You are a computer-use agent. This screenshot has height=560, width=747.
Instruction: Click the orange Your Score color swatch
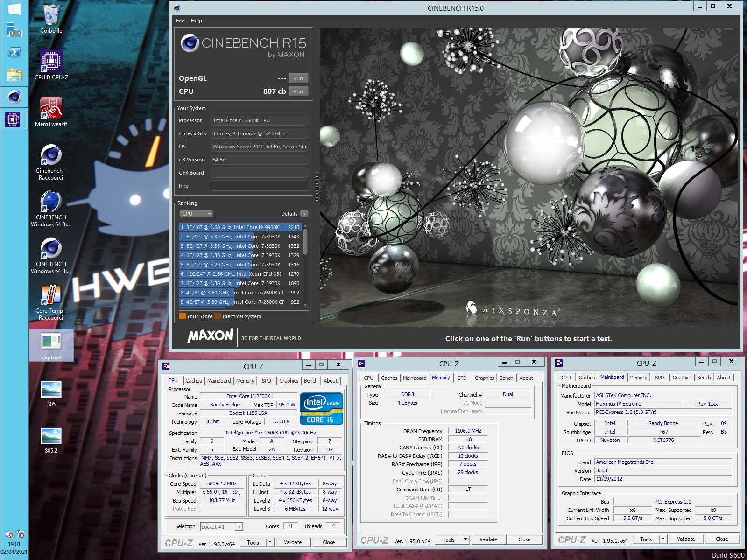pyautogui.click(x=182, y=316)
